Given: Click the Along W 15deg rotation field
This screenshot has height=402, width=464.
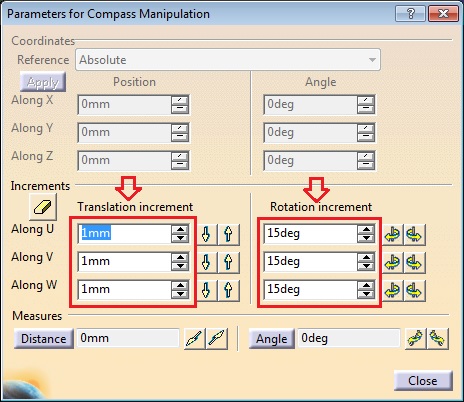Looking at the screenshot, I should click(310, 289).
